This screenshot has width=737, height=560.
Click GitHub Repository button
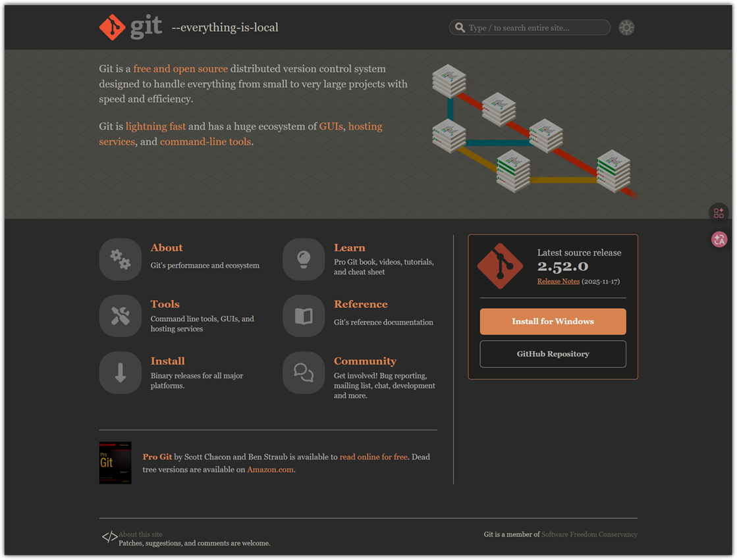coord(553,354)
